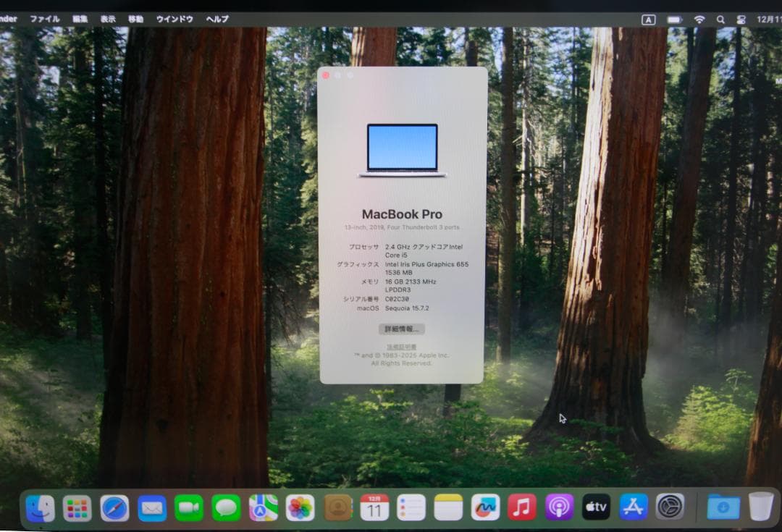Open the ファイル menu
Screen dimensions: 782x532
45,19
